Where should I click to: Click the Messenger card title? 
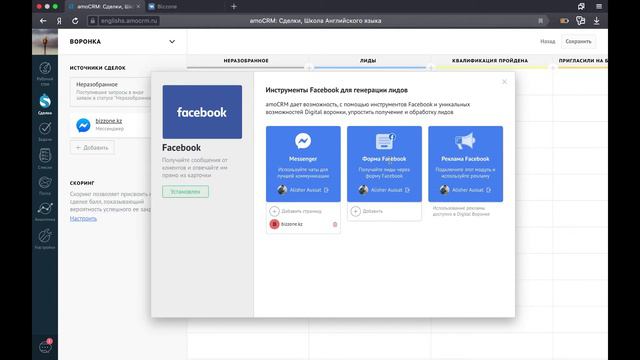point(303,159)
